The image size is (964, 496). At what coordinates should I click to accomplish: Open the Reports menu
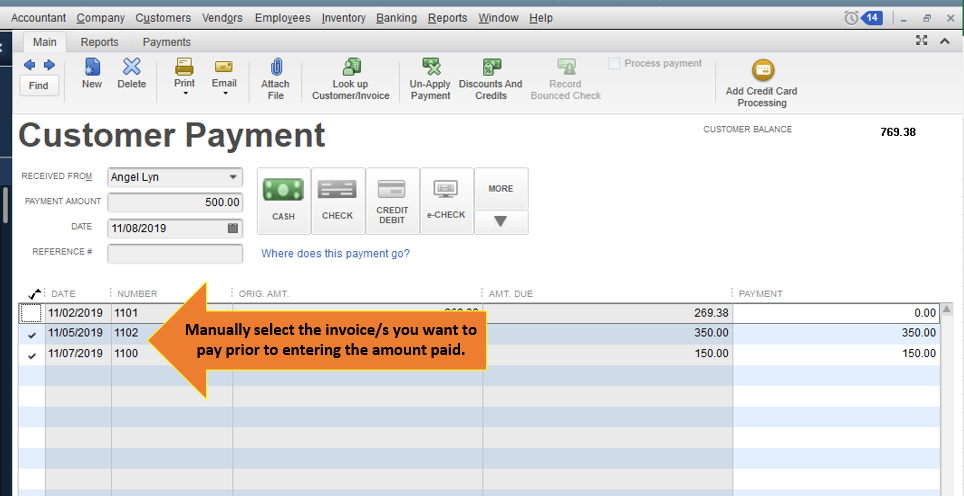click(448, 18)
